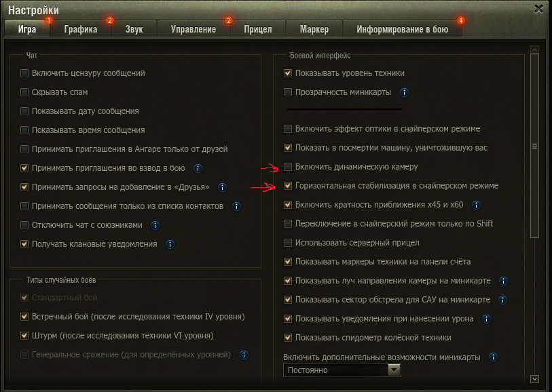Select the Прицел tab

[258, 28]
